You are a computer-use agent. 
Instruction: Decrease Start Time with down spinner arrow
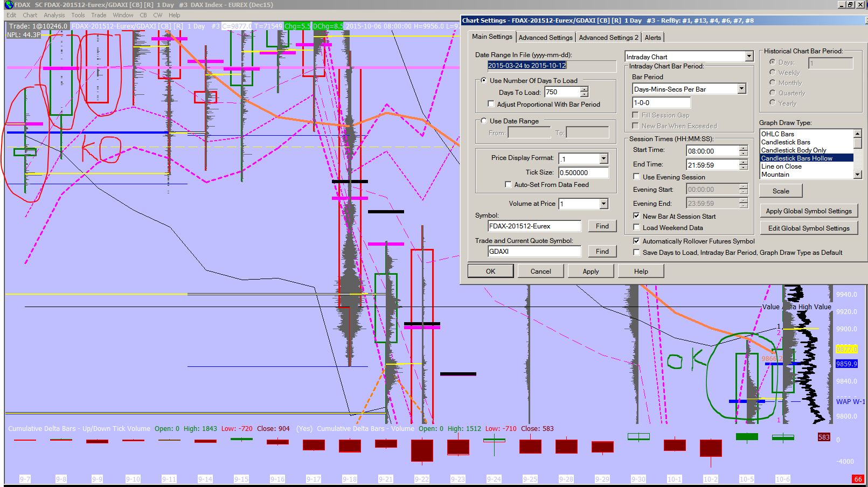(x=744, y=154)
